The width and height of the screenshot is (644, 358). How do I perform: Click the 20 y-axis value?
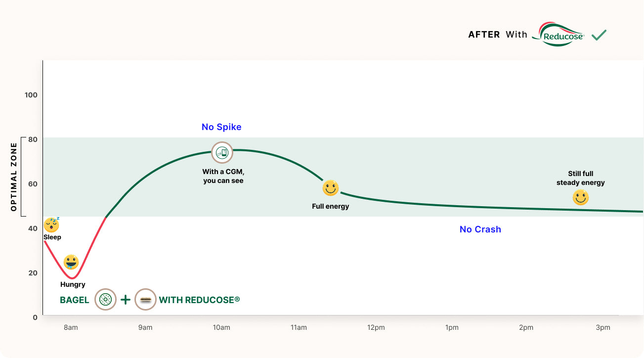(x=33, y=273)
